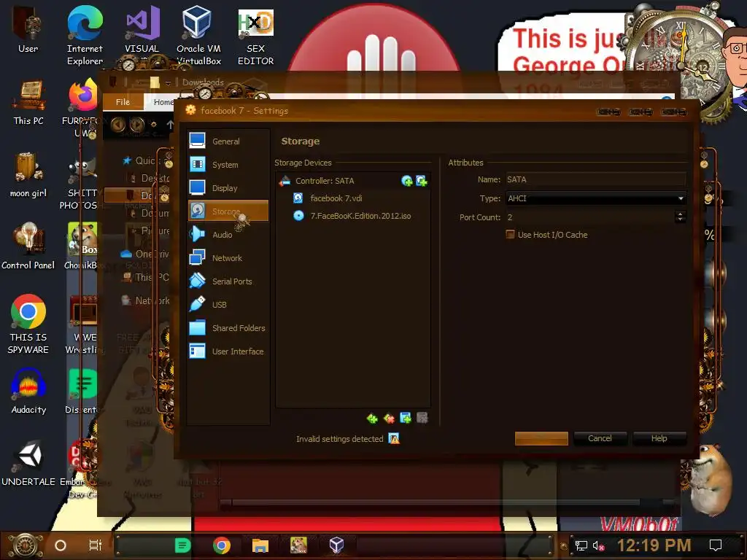Screen dimensions: 747x560
Task: Open System settings category
Action: pyautogui.click(x=228, y=165)
